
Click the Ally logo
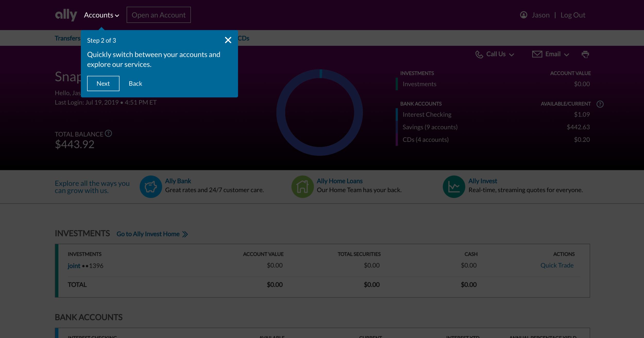(66, 15)
